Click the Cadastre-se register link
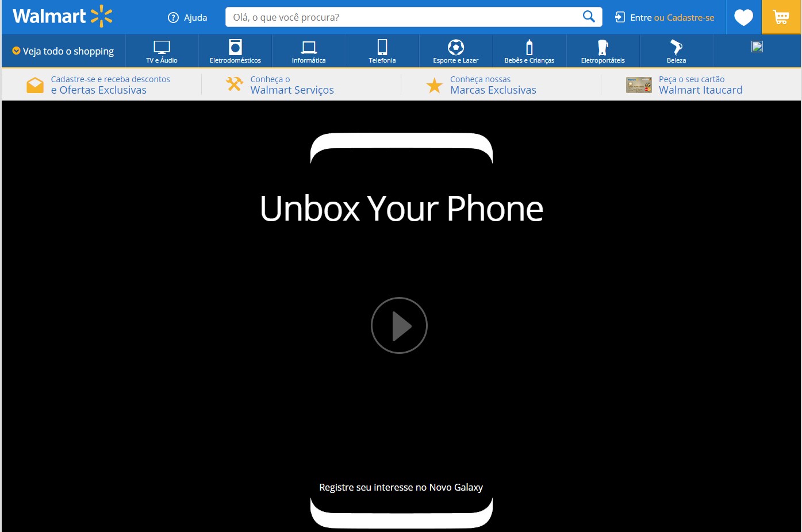Screen dimensions: 802x532 (x=690, y=18)
